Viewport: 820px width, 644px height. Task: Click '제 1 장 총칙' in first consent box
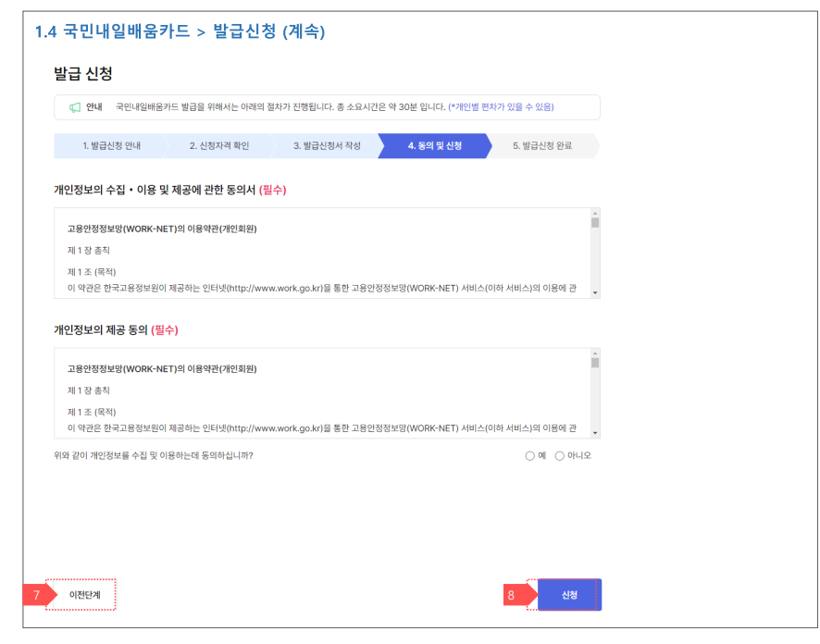coord(88,251)
